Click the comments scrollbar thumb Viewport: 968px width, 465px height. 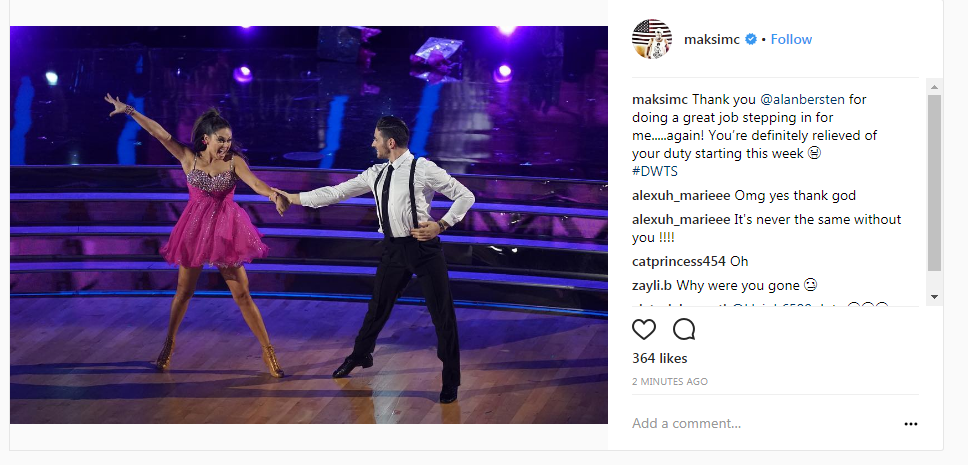pos(934,183)
